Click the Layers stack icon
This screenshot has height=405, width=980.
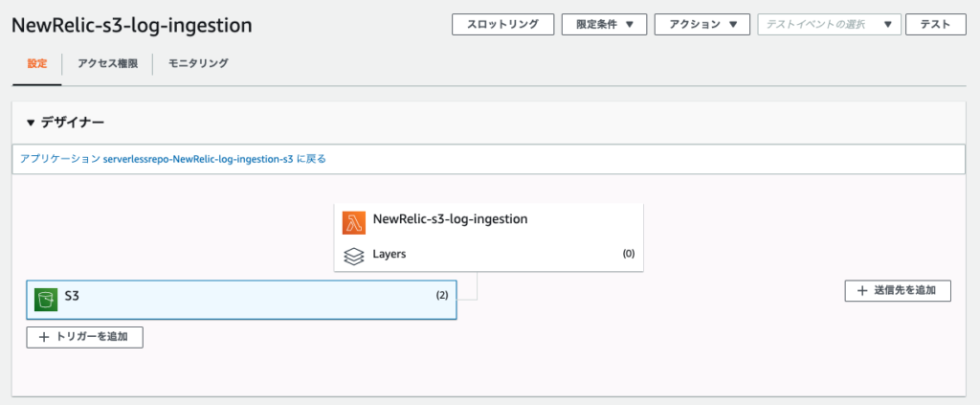[x=354, y=257]
